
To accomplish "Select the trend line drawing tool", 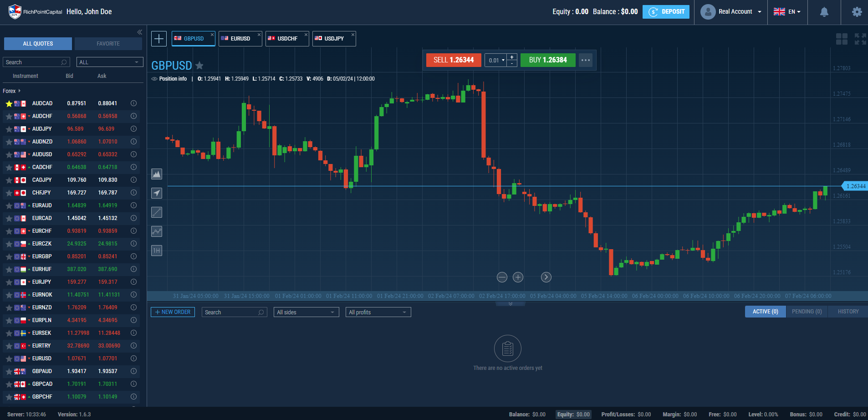I will click(157, 212).
